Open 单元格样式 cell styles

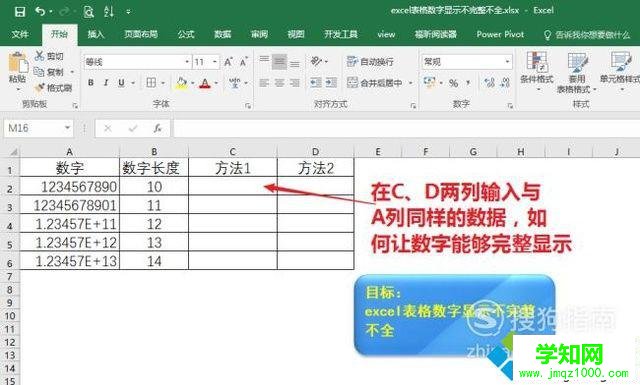(x=620, y=71)
